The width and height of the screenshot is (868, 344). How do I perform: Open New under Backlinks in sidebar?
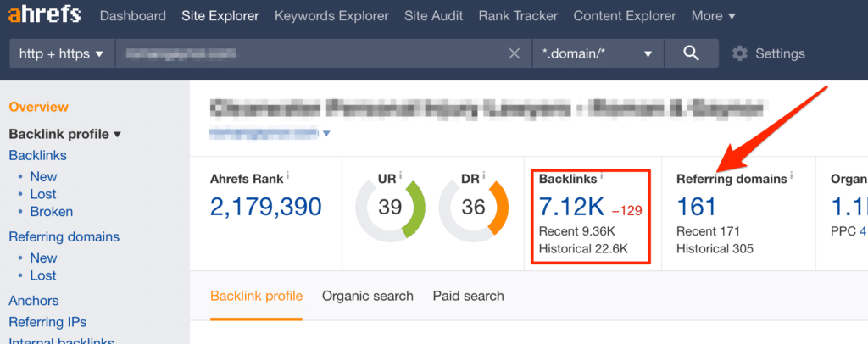pyautogui.click(x=44, y=176)
